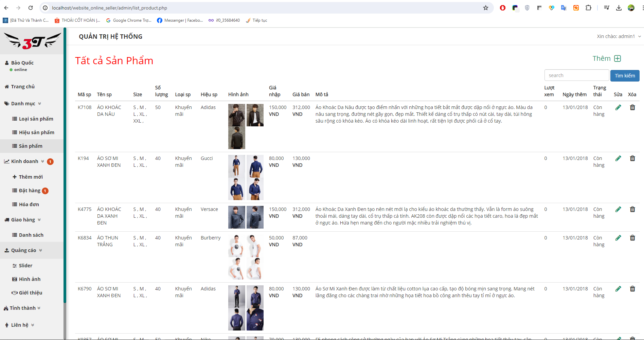The width and height of the screenshot is (644, 340).
Task: Click edit pencil for product K4775
Action: 618,209
